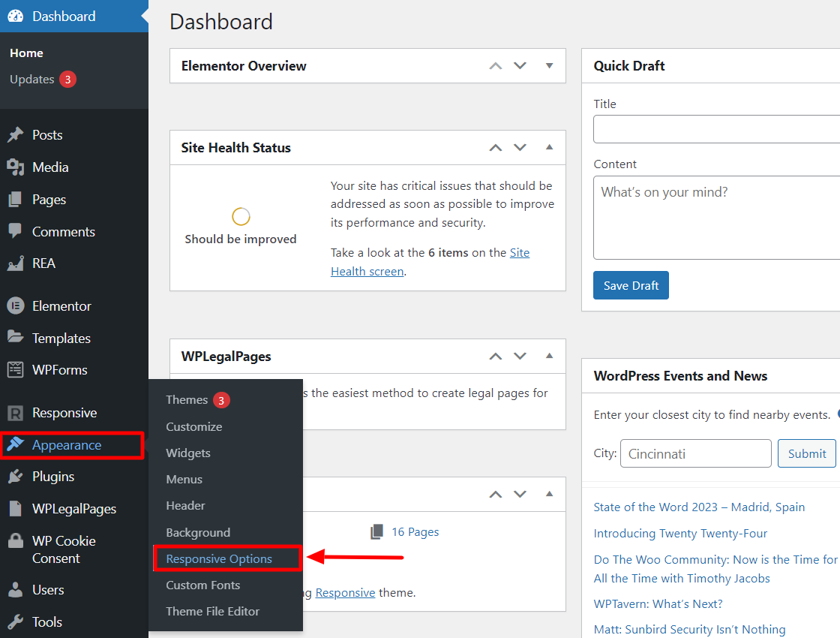
Task: Open State of the Word 2023 link
Action: (x=698, y=507)
